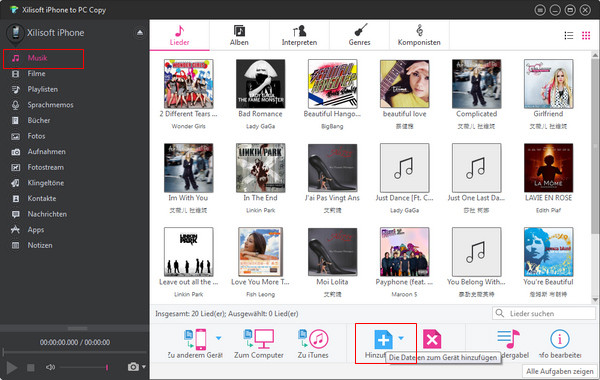The height and width of the screenshot is (380, 600).
Task: Select Im With You song cover
Action: [189, 168]
